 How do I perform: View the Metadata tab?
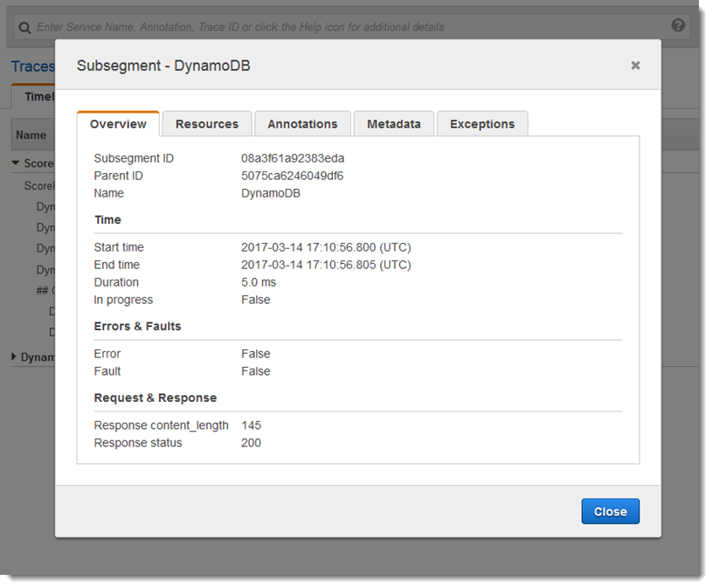tap(393, 124)
